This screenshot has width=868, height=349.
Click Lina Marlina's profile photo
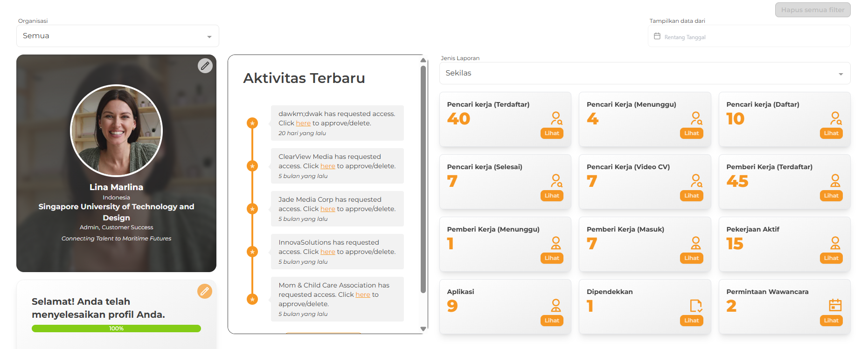coord(116,130)
